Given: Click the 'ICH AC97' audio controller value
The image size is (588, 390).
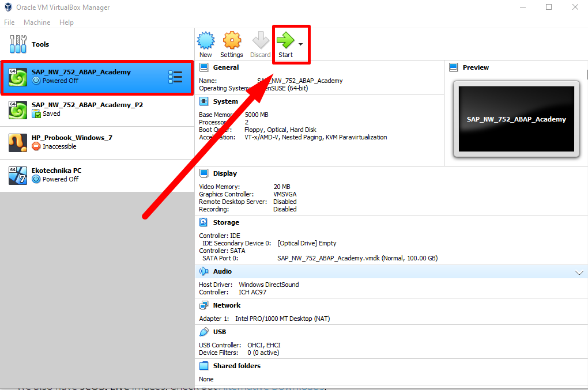Looking at the screenshot, I should coord(252,292).
